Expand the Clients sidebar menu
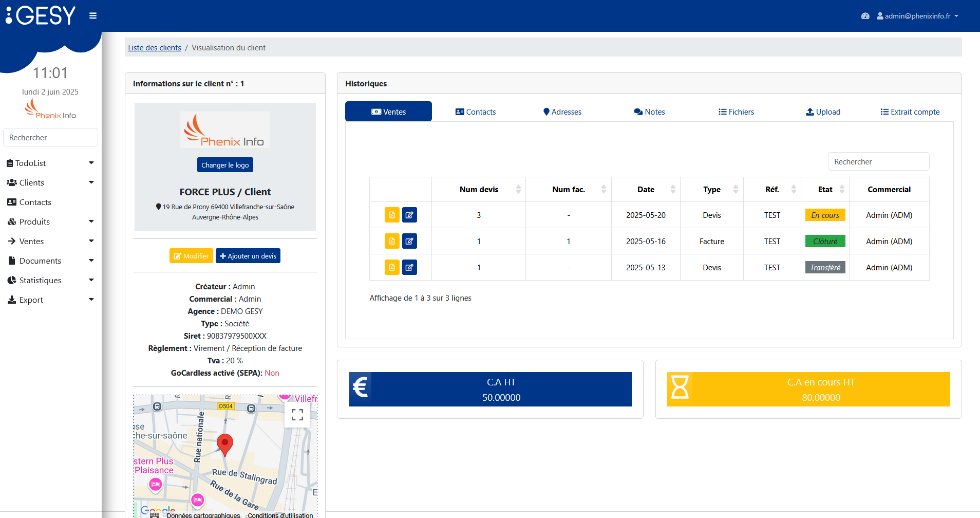980x518 pixels. tap(50, 182)
